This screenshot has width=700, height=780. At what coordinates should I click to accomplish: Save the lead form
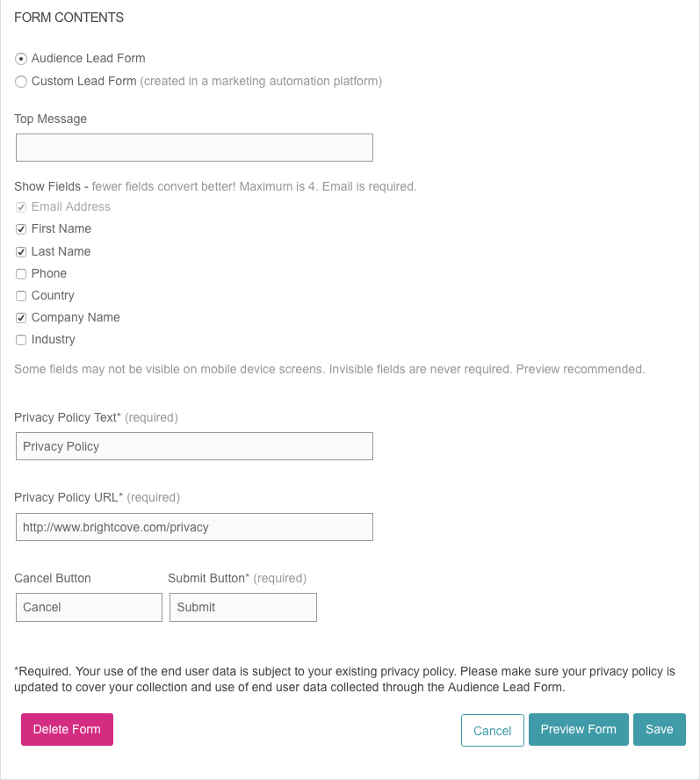click(659, 730)
